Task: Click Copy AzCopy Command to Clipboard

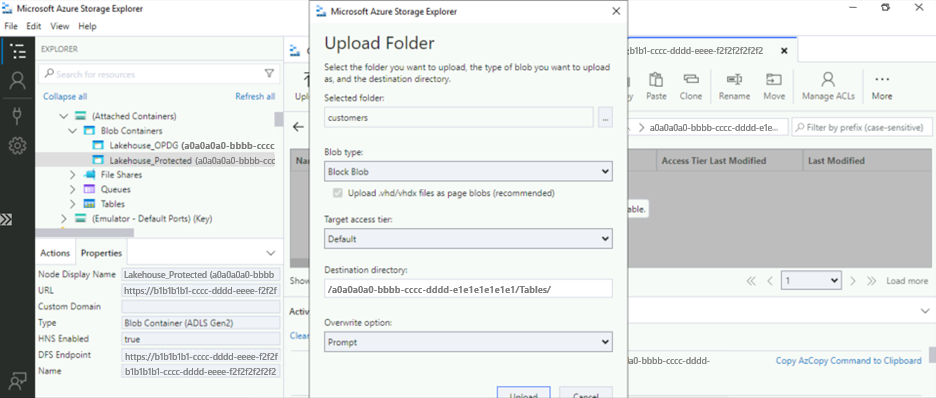Action: click(x=848, y=360)
